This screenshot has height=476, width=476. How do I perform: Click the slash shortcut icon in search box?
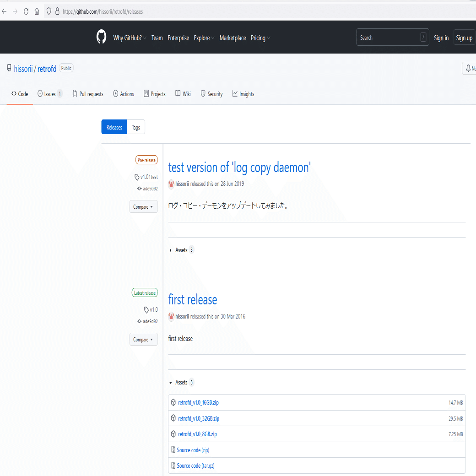(423, 38)
